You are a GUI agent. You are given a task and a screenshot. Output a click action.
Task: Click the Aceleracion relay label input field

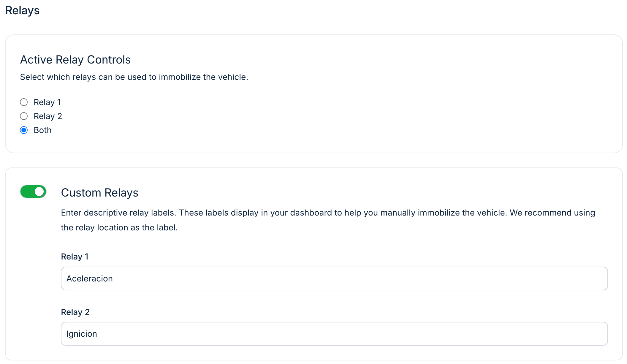(334, 278)
